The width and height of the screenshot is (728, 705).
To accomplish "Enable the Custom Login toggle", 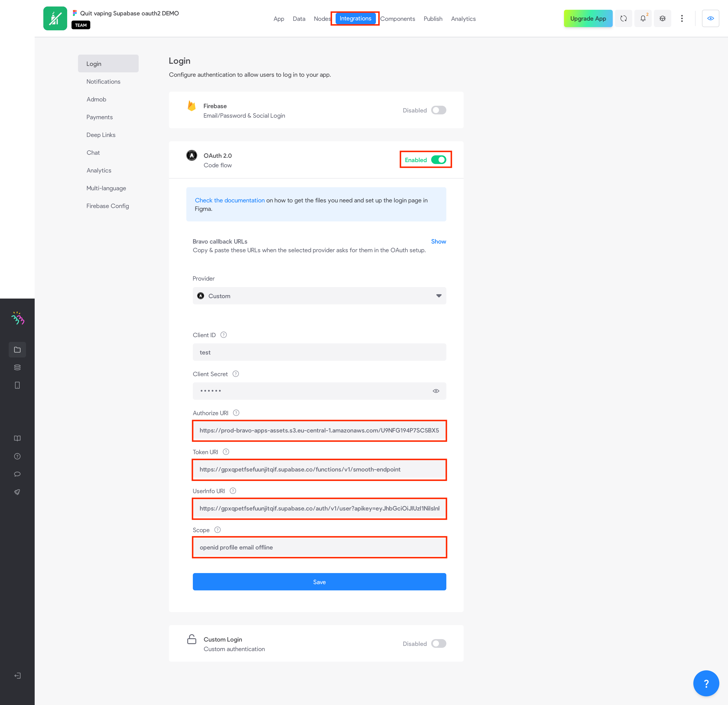I will pyautogui.click(x=439, y=643).
